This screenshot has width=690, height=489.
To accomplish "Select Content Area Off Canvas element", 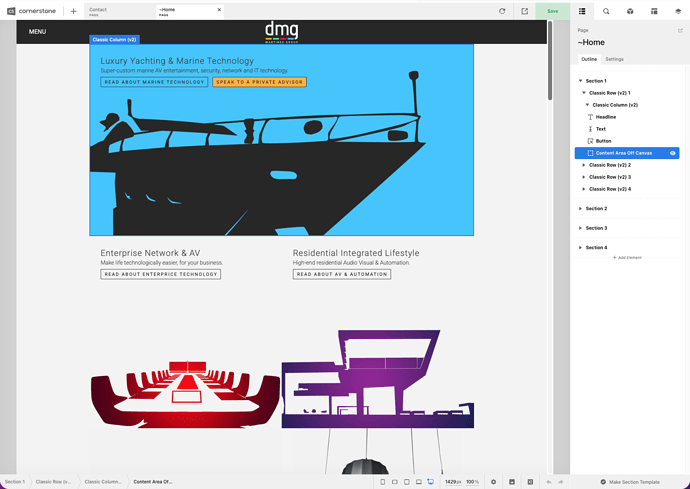I will point(627,153).
